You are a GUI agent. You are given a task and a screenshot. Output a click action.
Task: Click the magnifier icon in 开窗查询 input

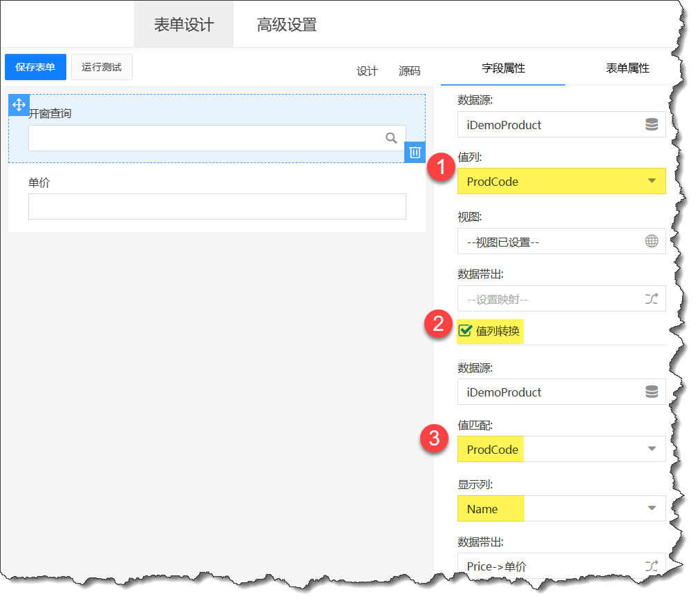click(x=391, y=138)
